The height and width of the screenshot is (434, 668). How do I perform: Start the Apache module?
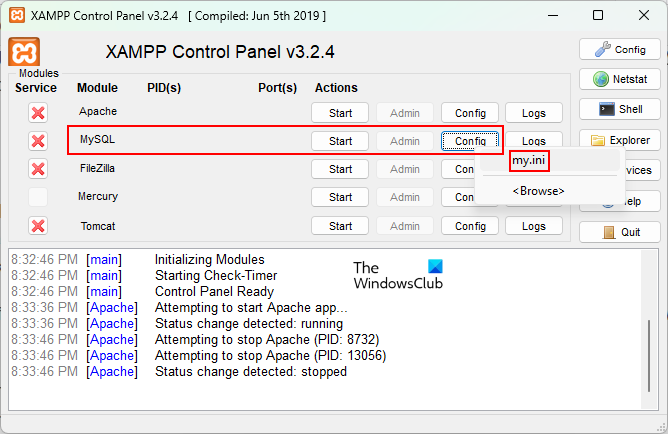[340, 113]
